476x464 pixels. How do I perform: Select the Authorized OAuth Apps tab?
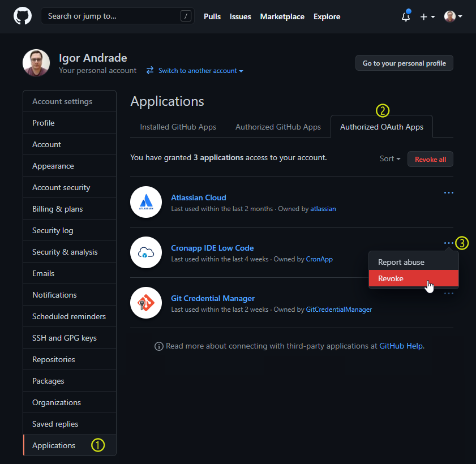pyautogui.click(x=381, y=127)
